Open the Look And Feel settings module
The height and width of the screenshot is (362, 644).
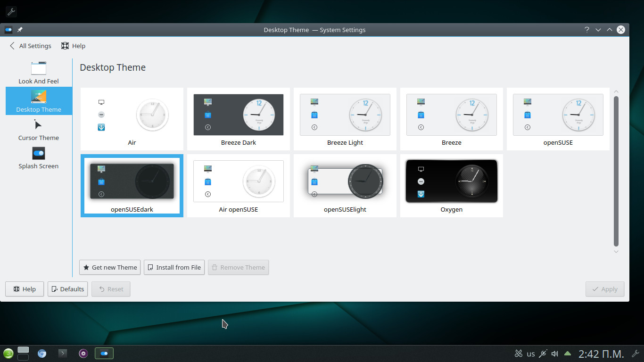point(39,73)
